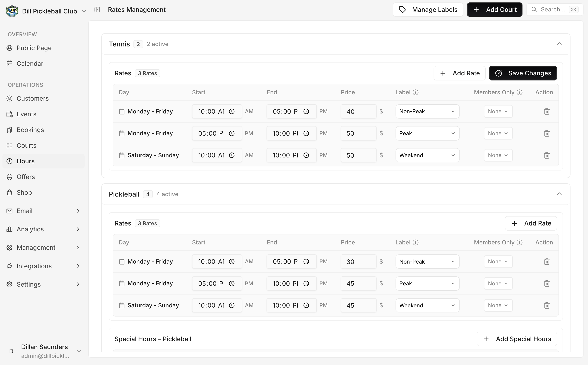588x365 pixels.
Task: Delete the Tennis Peak rate row
Action: pyautogui.click(x=546, y=133)
